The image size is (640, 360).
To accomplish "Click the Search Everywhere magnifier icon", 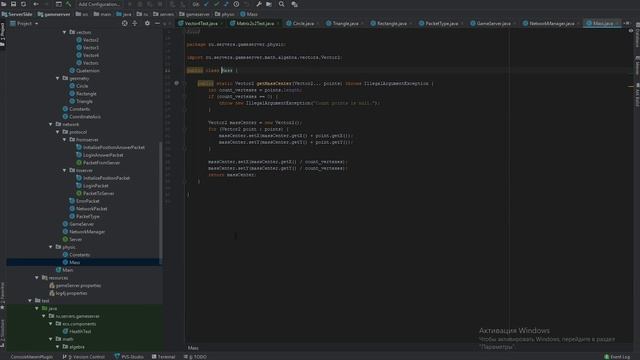I will [282, 4].
